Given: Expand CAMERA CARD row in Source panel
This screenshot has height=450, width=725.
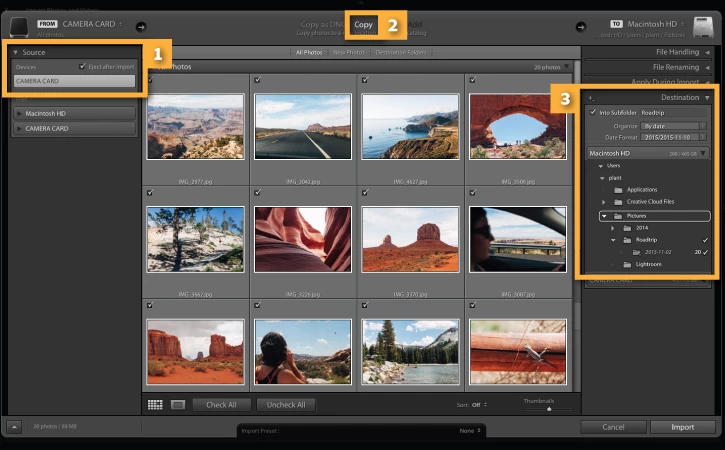Looking at the screenshot, I should (19, 128).
